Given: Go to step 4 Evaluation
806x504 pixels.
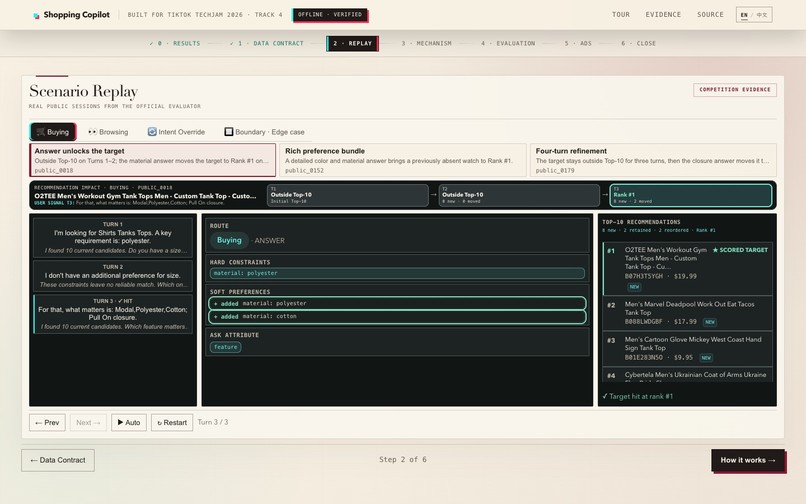Looking at the screenshot, I should (x=508, y=44).
